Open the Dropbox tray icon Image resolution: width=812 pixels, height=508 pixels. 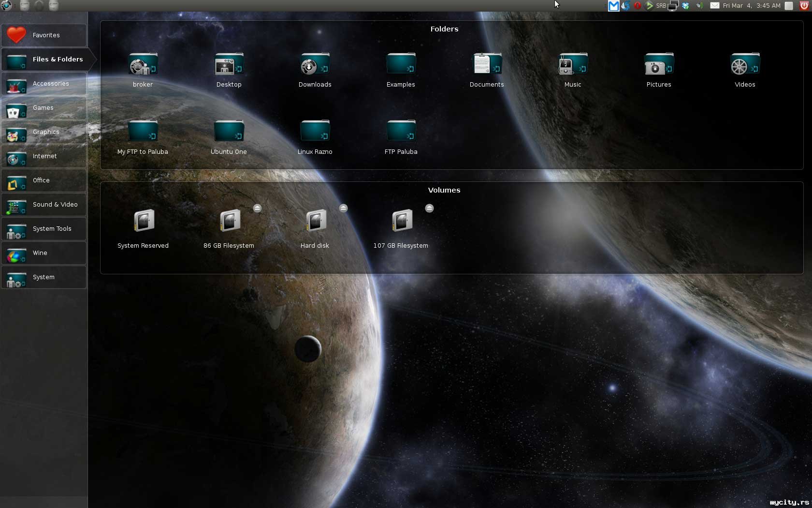686,6
